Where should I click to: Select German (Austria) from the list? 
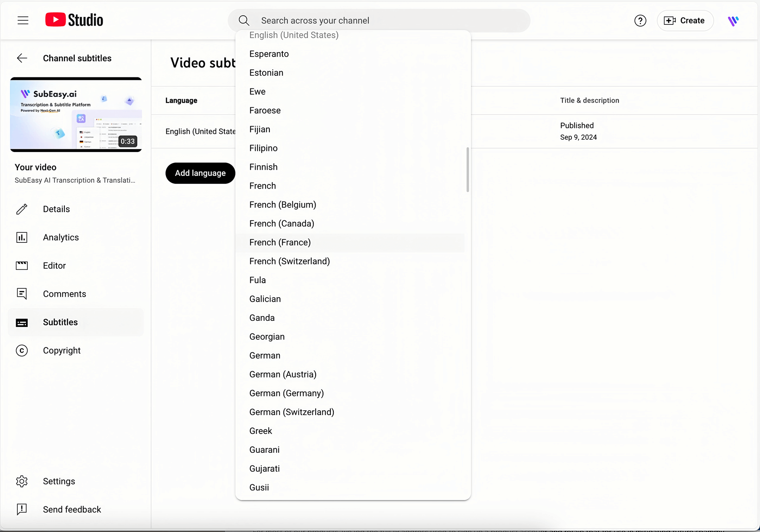point(350,375)
